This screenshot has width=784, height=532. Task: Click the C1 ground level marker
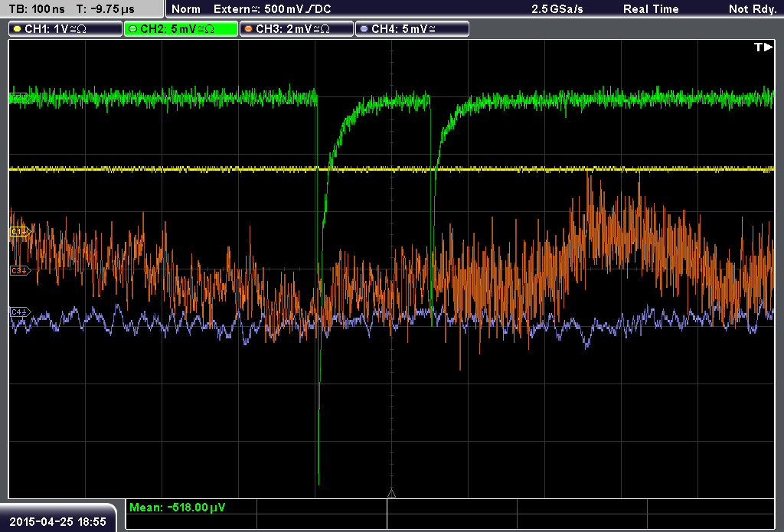pyautogui.click(x=21, y=231)
